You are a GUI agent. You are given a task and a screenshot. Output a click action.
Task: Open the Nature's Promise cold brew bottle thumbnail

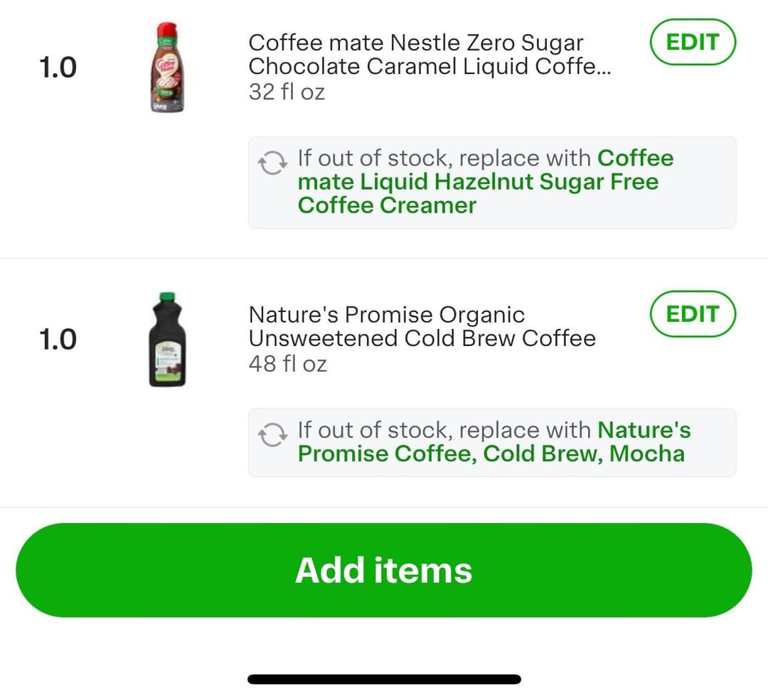167,339
